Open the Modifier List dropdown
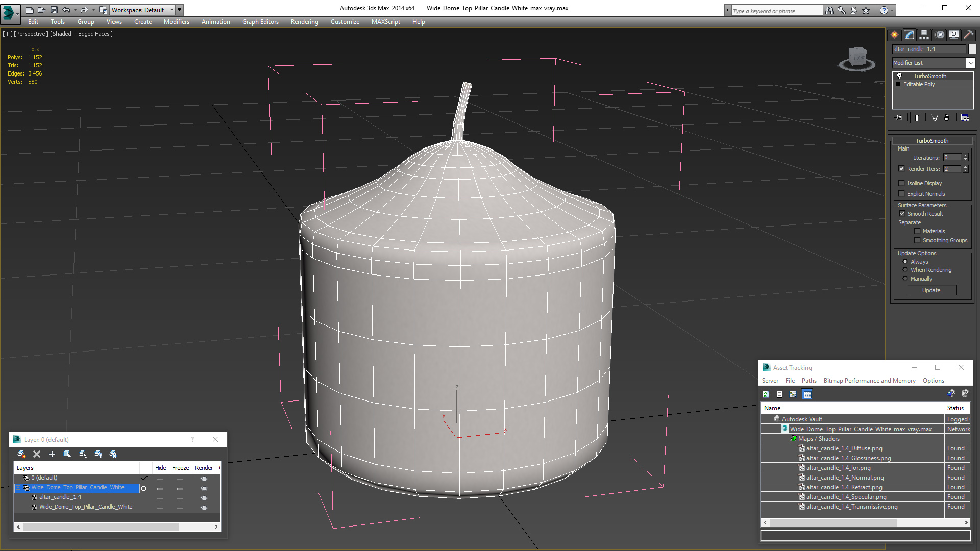This screenshot has width=980, height=551. click(x=970, y=63)
